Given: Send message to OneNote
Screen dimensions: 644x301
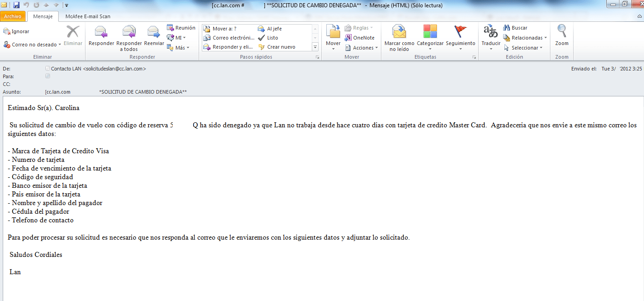Looking at the screenshot, I should coord(359,38).
